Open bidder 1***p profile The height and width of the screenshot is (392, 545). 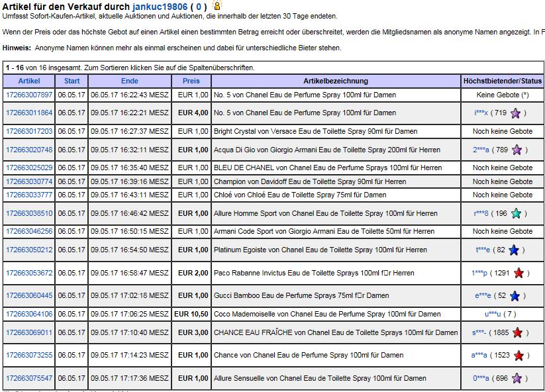479,273
